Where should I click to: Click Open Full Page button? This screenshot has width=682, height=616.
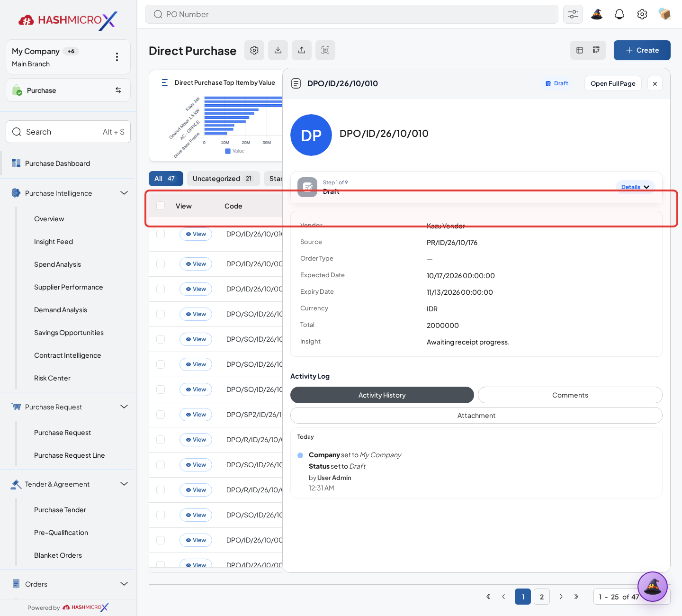(x=613, y=83)
